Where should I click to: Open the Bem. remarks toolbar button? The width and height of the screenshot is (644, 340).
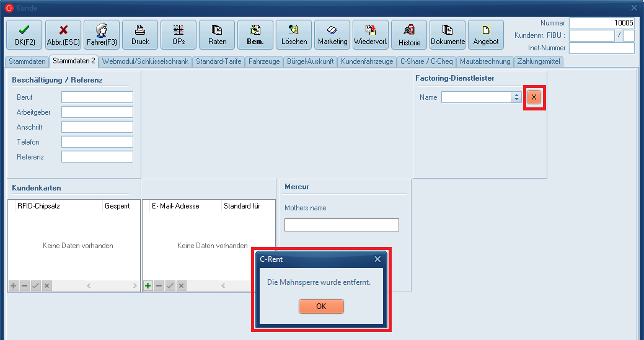click(255, 35)
